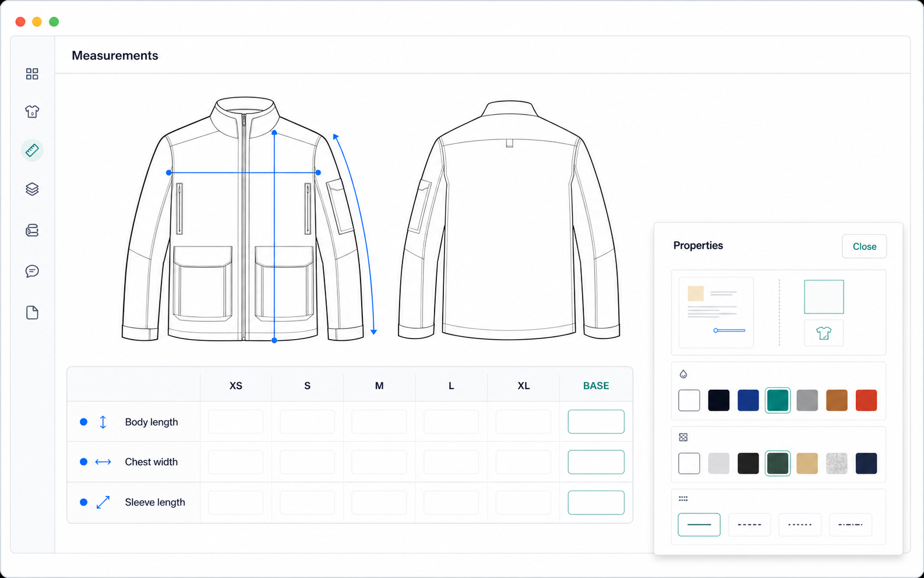The width and height of the screenshot is (924, 578).
Task: Select the dotted line style
Action: tap(800, 524)
